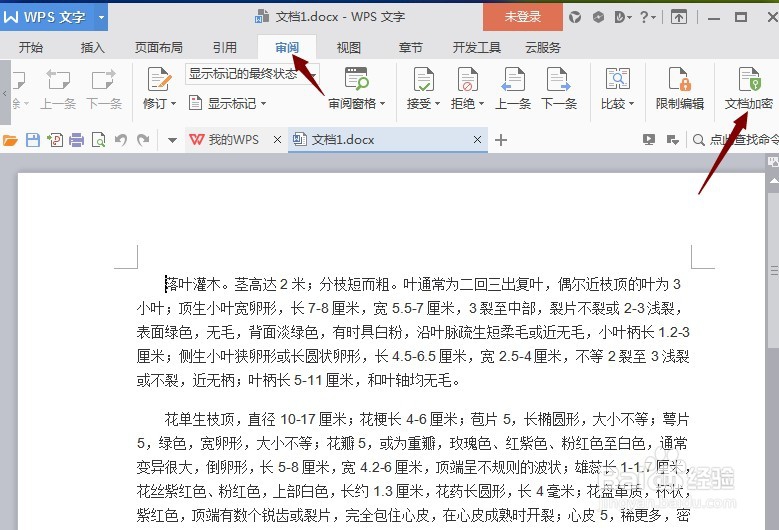Go to previous change with 上一条
779x530 pixels.
(x=513, y=88)
